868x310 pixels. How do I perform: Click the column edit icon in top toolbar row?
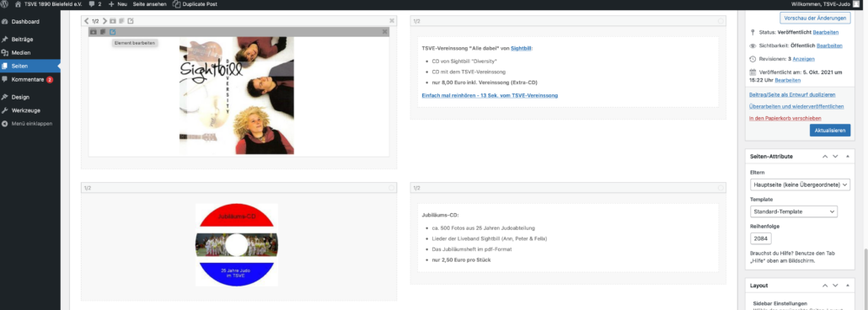pos(131,21)
